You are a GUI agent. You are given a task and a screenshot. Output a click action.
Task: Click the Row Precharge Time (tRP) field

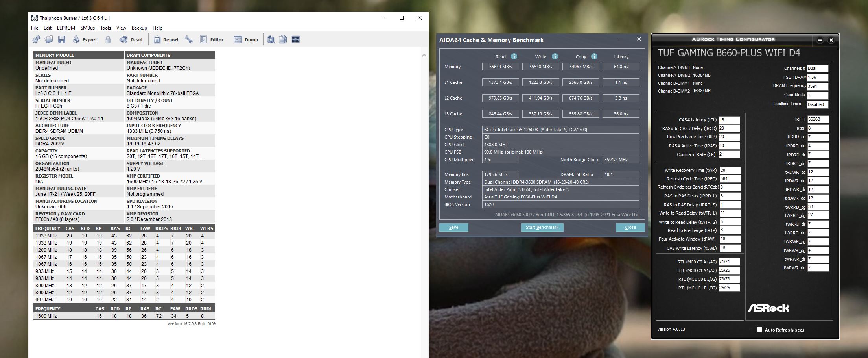[x=729, y=137]
